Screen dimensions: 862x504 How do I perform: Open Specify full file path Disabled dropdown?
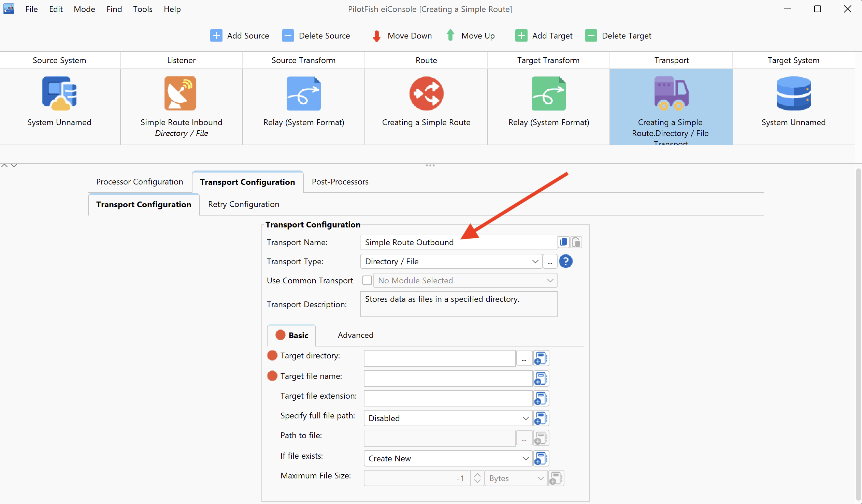click(448, 418)
